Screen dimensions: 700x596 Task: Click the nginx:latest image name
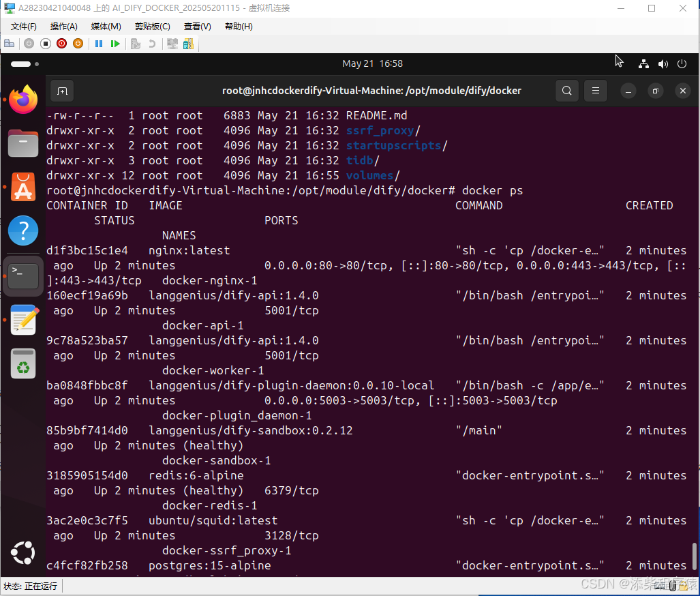point(189,251)
